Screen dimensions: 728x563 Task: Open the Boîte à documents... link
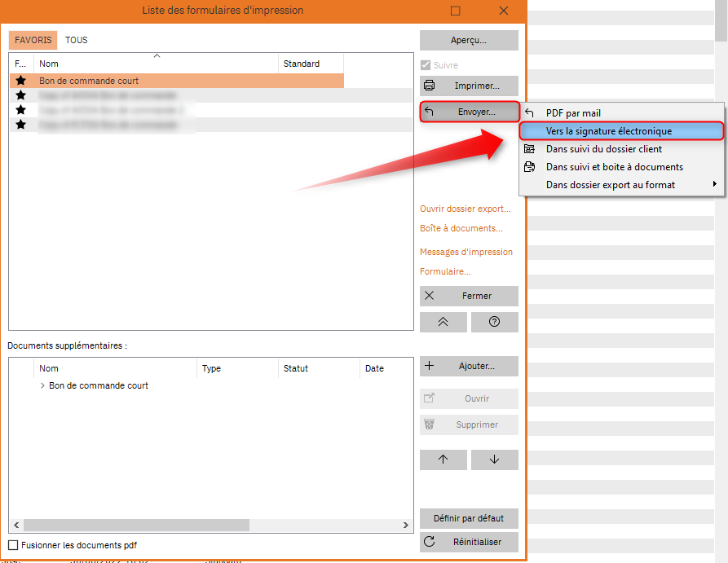pos(461,228)
